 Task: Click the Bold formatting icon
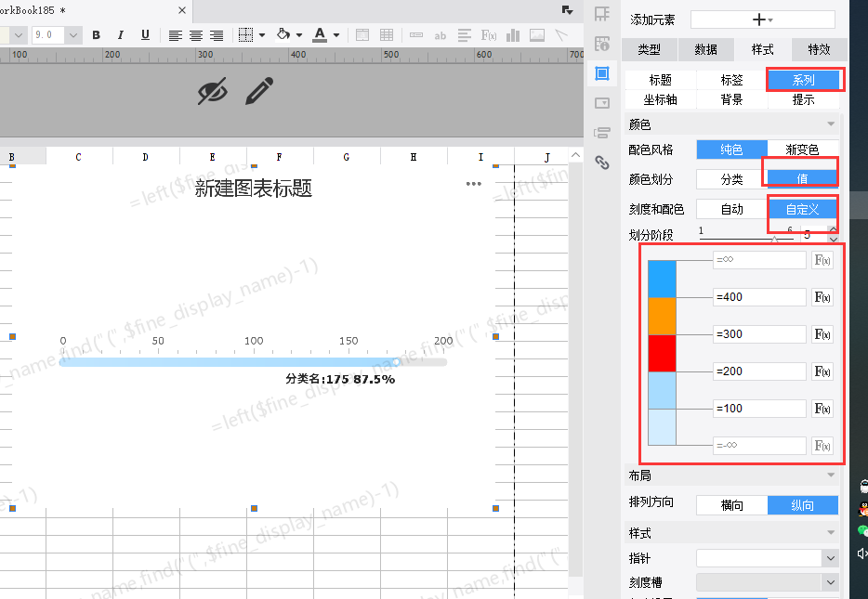click(96, 35)
